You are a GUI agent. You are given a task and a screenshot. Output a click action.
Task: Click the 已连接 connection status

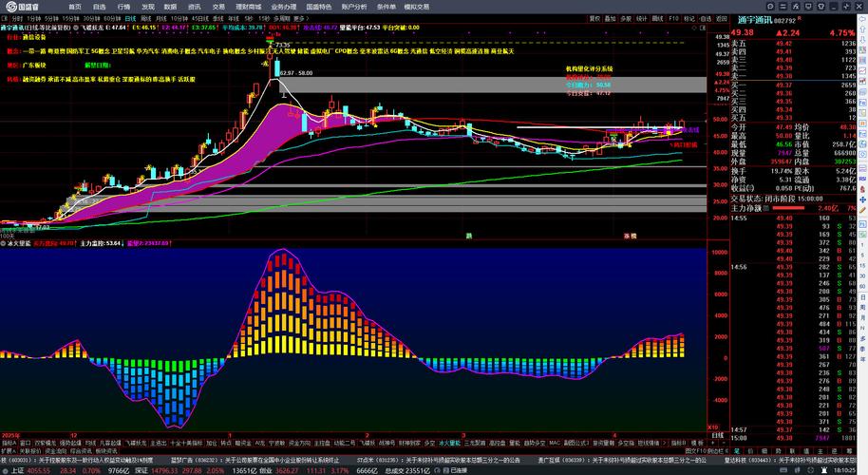point(459,470)
